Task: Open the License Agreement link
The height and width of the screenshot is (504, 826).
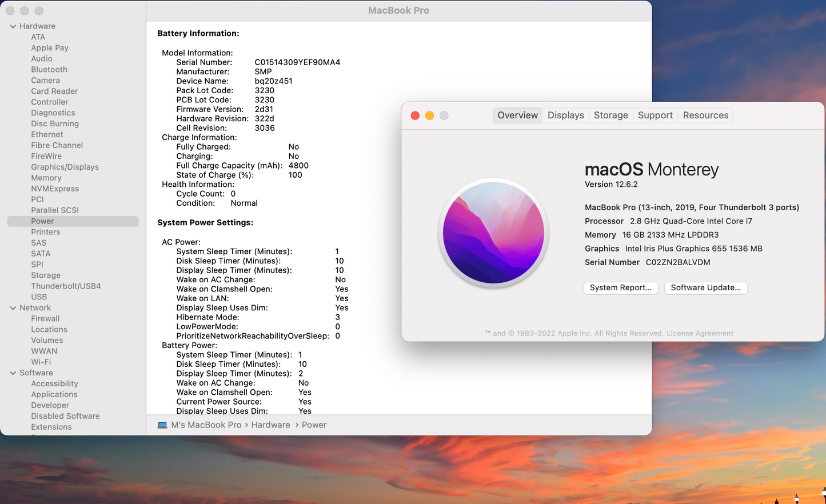Action: (x=700, y=334)
